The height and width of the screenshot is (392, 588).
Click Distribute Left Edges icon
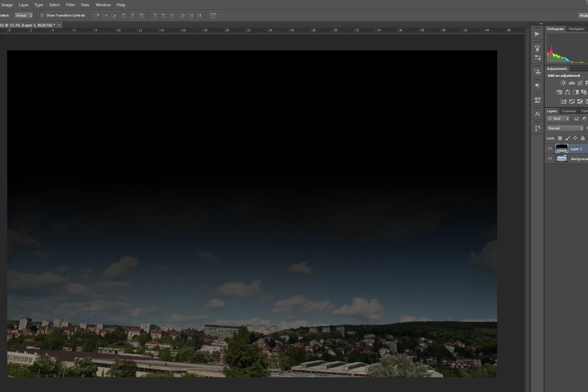tap(183, 15)
